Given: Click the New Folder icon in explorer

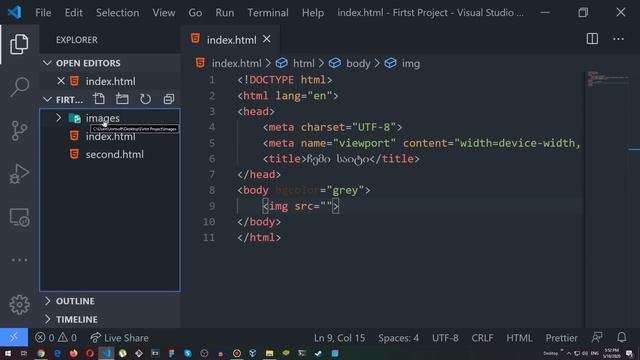Looking at the screenshot, I should (x=122, y=99).
